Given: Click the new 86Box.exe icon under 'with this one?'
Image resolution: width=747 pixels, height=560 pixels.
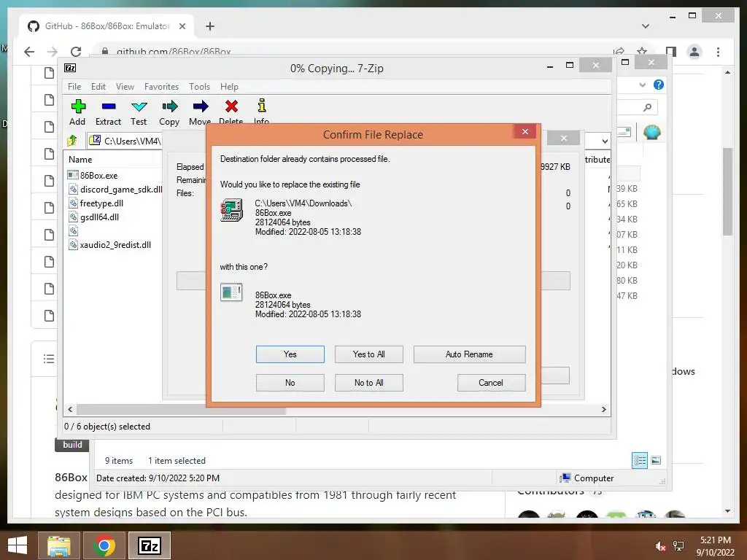Looking at the screenshot, I should 231,292.
